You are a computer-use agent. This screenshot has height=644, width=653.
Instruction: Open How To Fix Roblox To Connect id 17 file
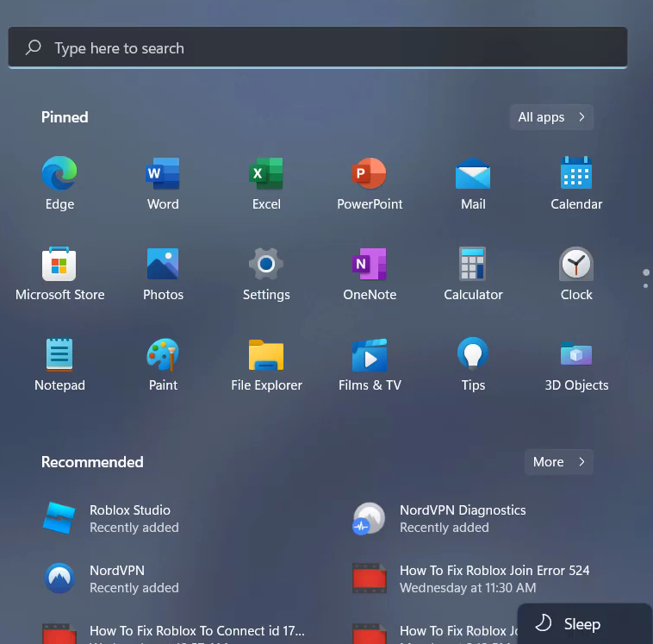pyautogui.click(x=175, y=632)
